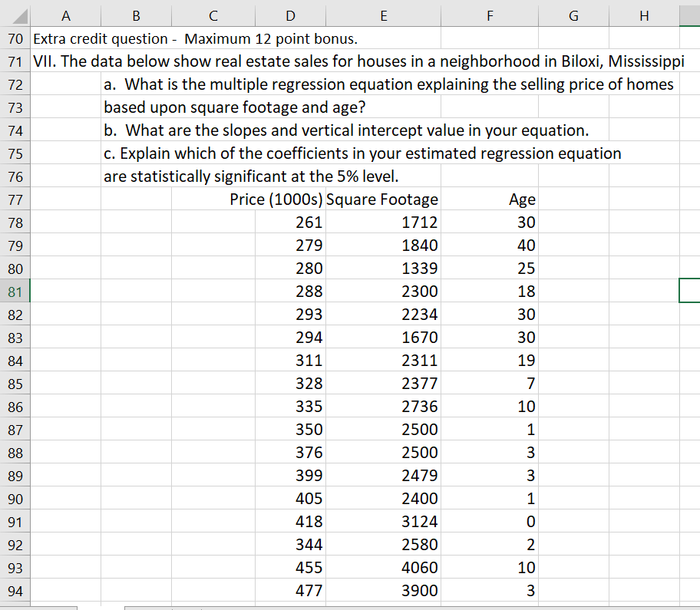The image size is (700, 610).
Task: Select row 70 header
Action: click(x=15, y=38)
